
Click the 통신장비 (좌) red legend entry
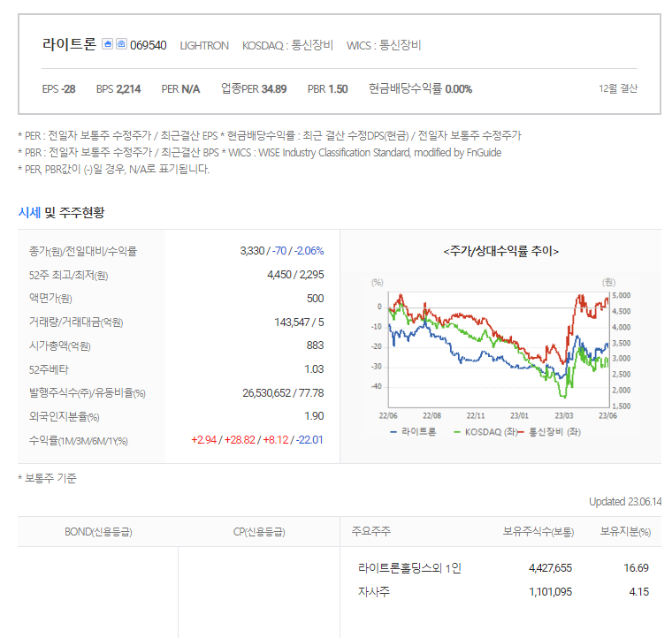click(549, 432)
